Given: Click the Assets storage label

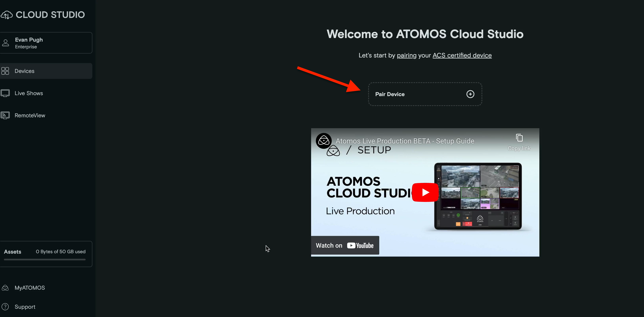Looking at the screenshot, I should [x=12, y=252].
